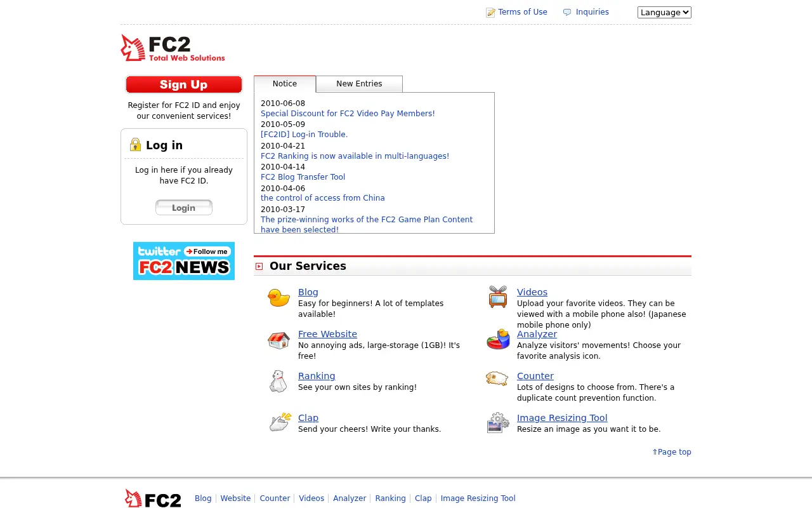The image size is (812, 508).
Task: Open the FC2 Blog Transfer Tool notice
Action: 303,177
